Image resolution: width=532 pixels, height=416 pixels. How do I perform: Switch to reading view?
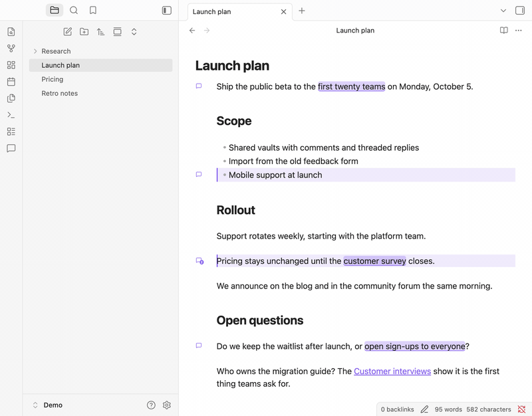tap(504, 31)
